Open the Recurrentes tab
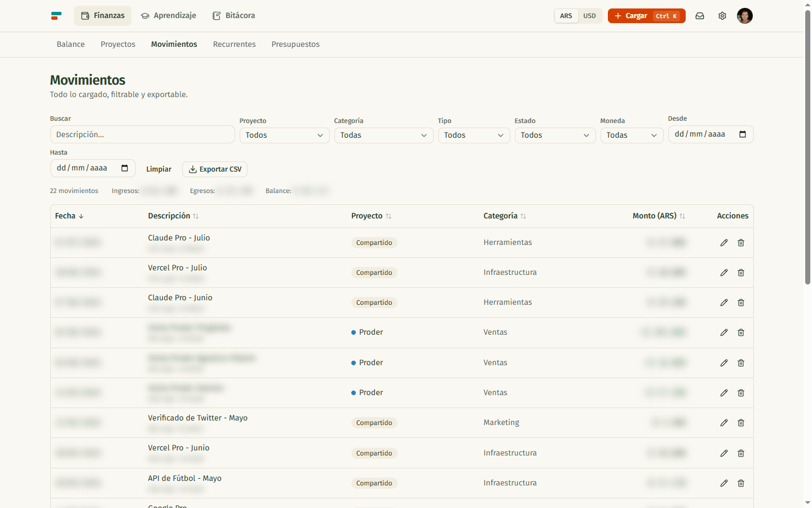Viewport: 812px width, 508px height. pos(234,44)
